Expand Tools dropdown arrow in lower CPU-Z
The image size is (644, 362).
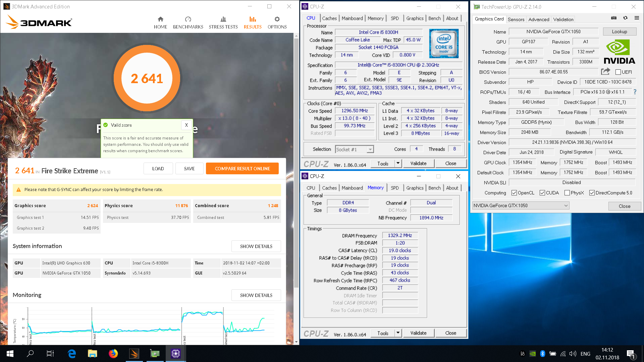click(x=398, y=333)
